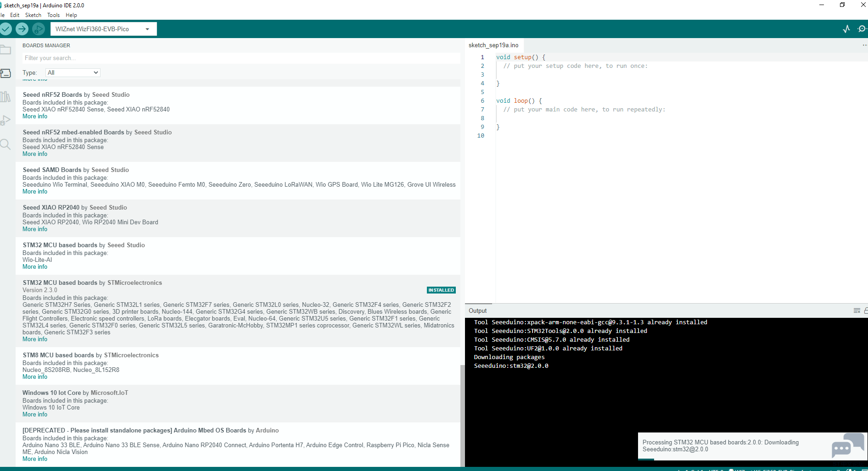The height and width of the screenshot is (471, 868).
Task: Click line number 10 in the editor
Action: click(481, 136)
